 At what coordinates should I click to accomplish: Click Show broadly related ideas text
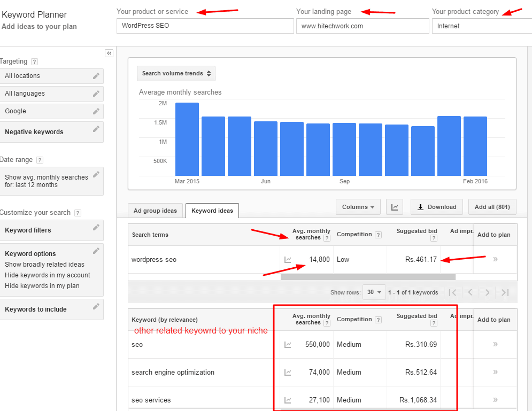click(x=44, y=265)
